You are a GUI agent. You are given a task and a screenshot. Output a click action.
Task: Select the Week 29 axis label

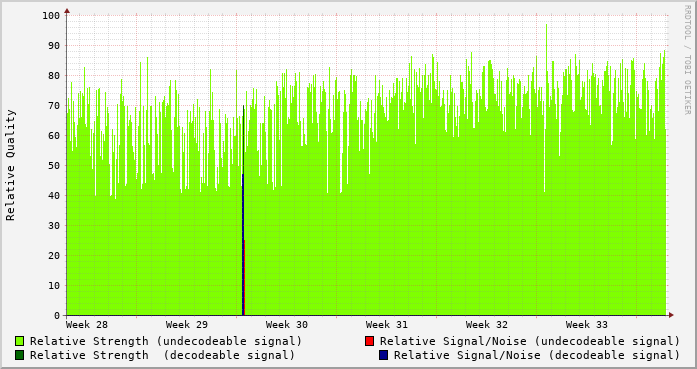click(x=187, y=325)
